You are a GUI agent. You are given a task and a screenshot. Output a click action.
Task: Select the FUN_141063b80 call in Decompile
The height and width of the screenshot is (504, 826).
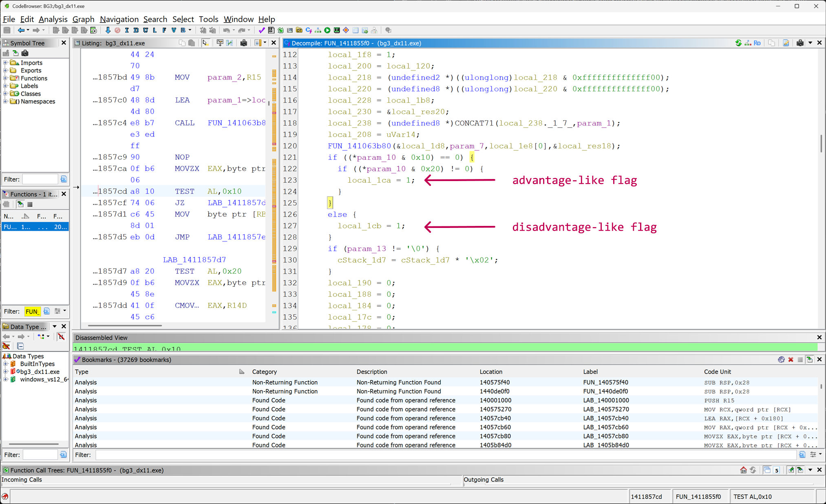point(359,146)
